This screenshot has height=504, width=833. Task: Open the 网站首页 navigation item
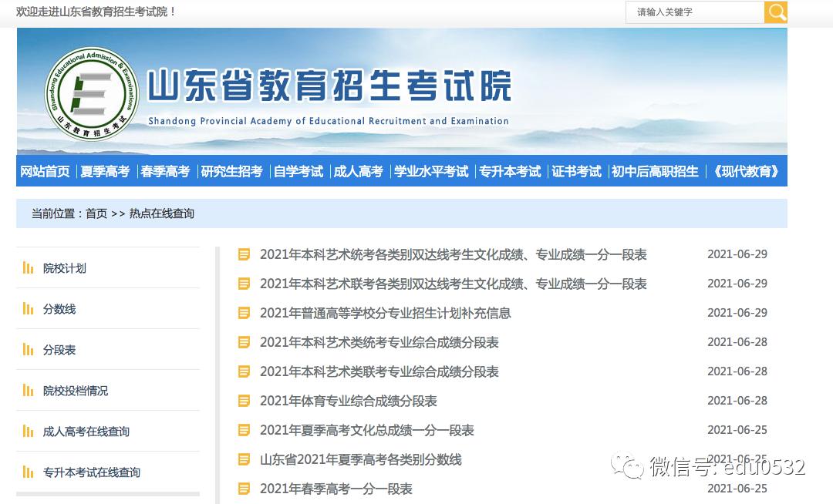pyautogui.click(x=45, y=171)
